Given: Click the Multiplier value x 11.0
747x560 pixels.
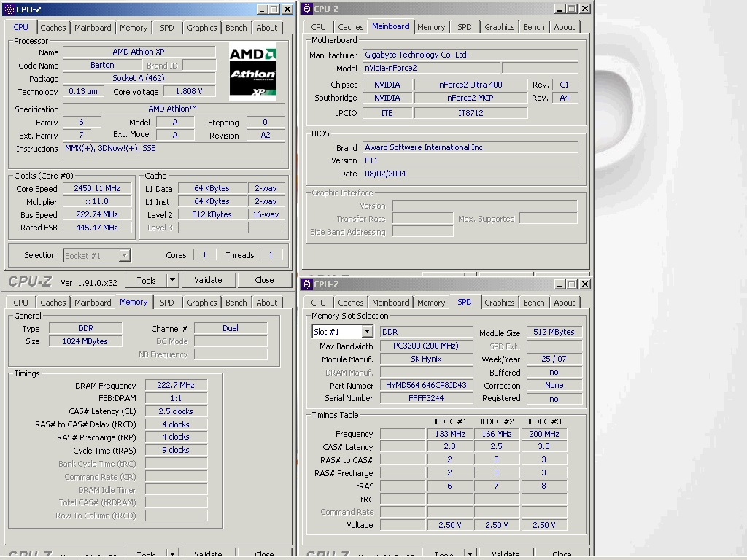Looking at the screenshot, I should [x=97, y=201].
